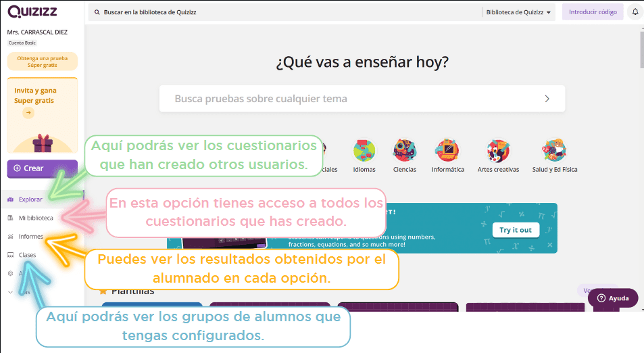Click Introducir código button
This screenshot has height=353, width=644.
pos(593,12)
